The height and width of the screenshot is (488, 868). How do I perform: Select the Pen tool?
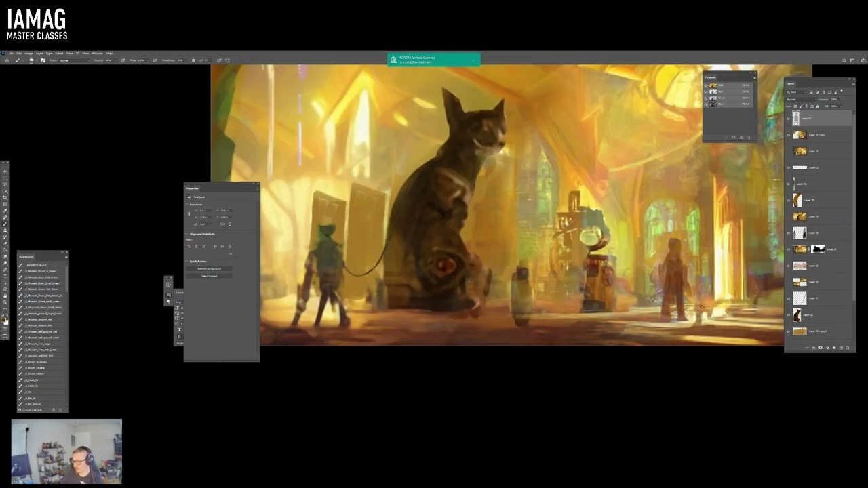[5, 269]
